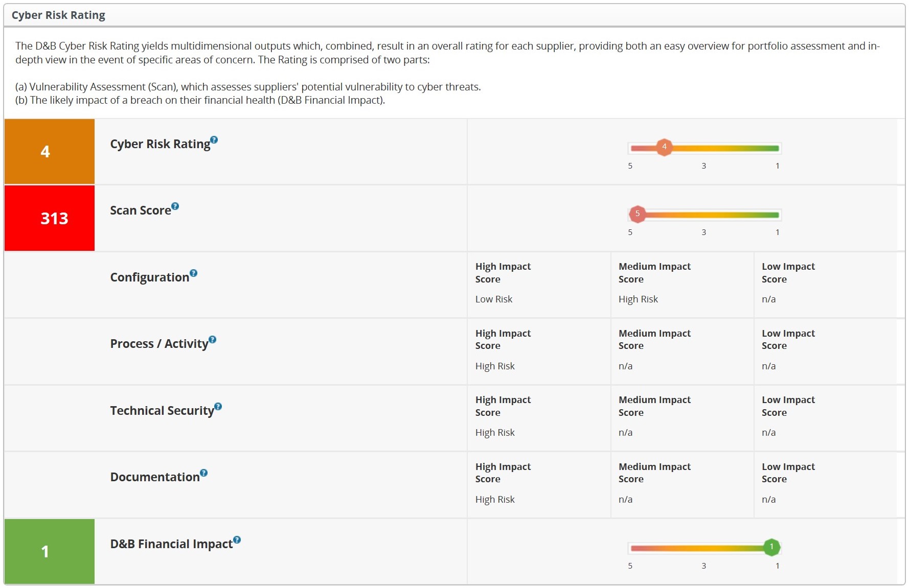Click the Cyber Risk Rating slider marker 4
910x588 pixels.
pos(664,147)
